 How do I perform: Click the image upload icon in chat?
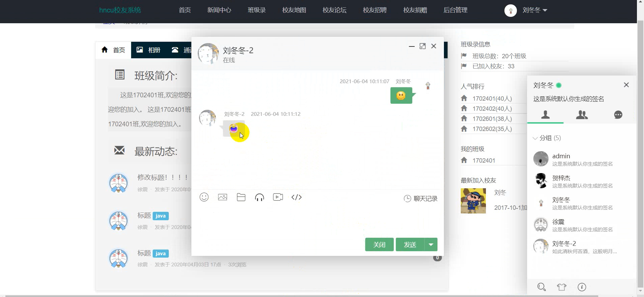[223, 197]
